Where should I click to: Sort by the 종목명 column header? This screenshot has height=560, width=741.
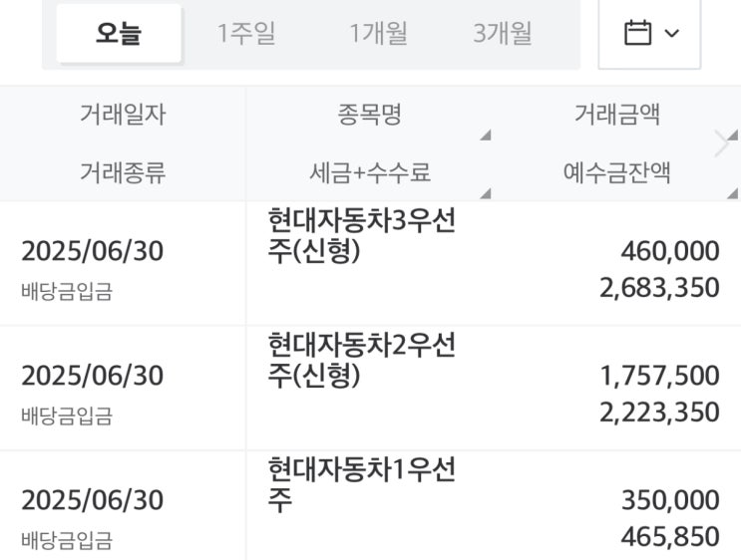(369, 116)
